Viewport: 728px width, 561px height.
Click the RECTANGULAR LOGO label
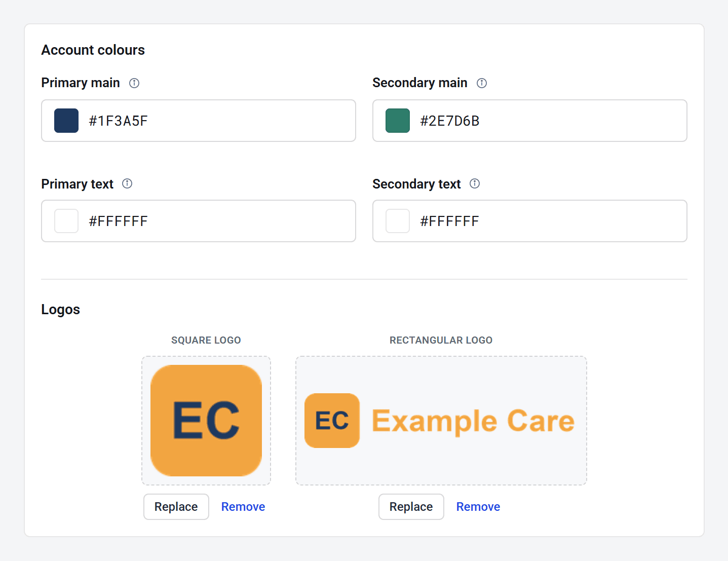point(441,340)
